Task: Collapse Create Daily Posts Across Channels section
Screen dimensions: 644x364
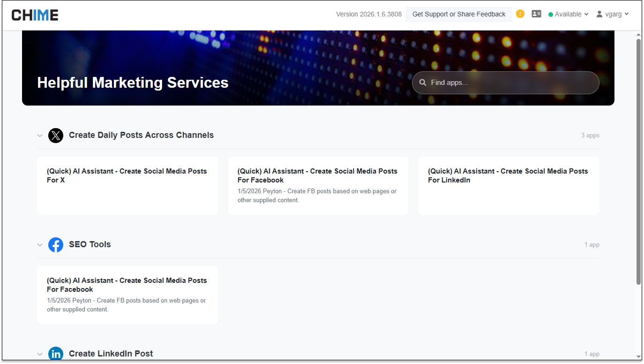Action: point(40,136)
